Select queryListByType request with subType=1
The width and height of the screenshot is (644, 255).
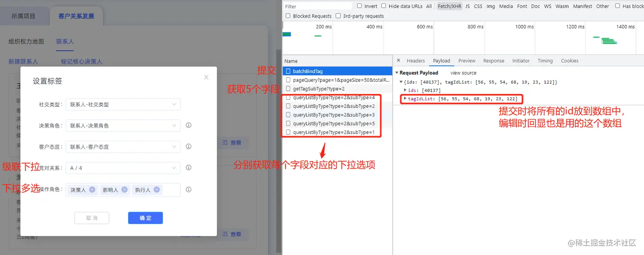(337, 132)
